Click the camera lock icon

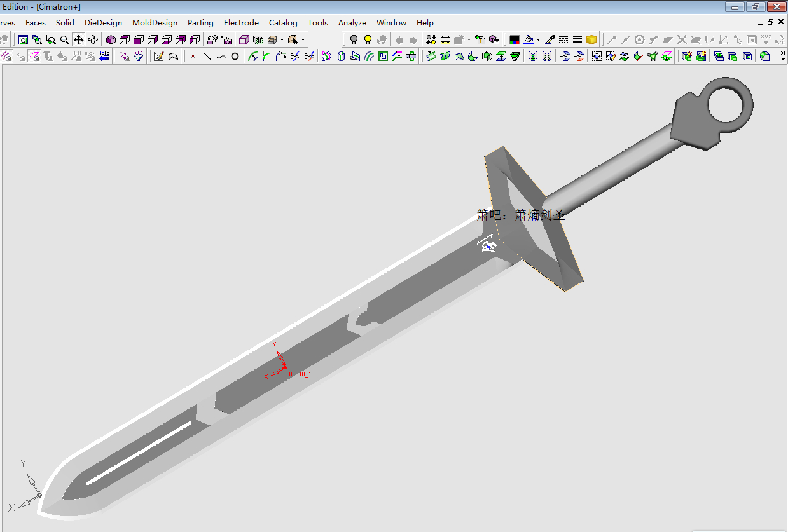(227, 39)
